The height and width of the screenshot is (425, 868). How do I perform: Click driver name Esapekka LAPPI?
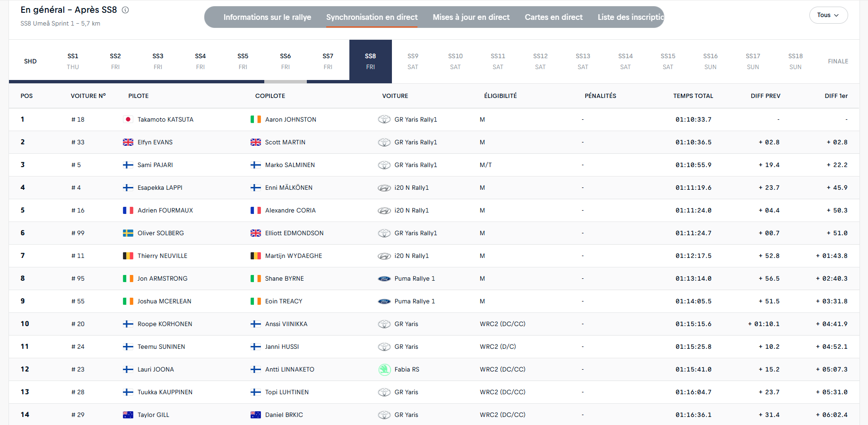coord(160,187)
